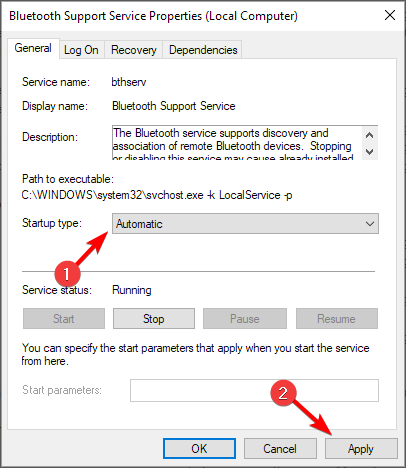Click the Startup type chevron arrow

coord(370,224)
